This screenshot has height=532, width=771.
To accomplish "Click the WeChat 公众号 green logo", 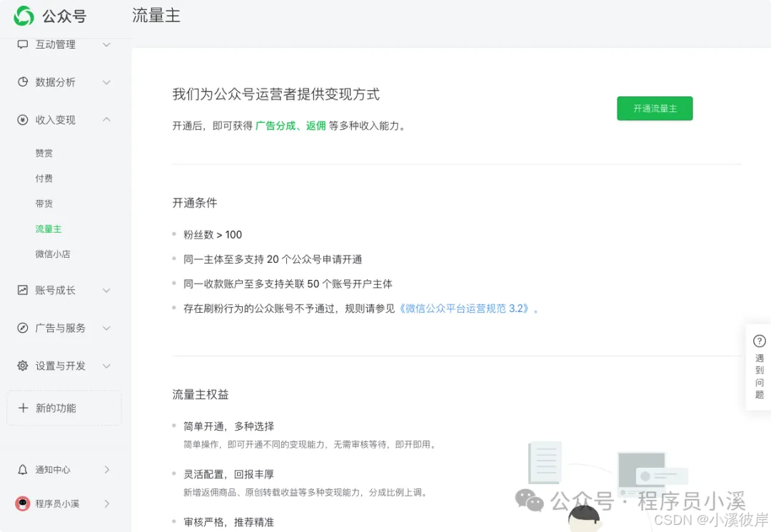I will [24, 16].
